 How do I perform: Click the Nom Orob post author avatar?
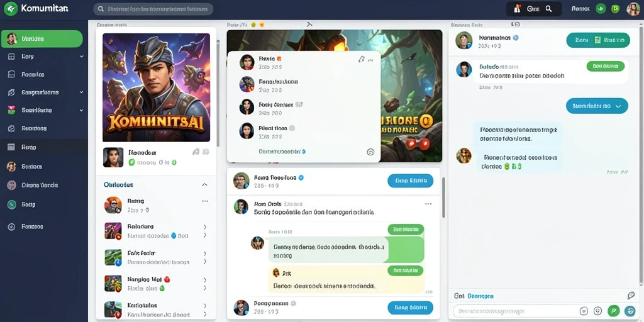click(x=241, y=206)
